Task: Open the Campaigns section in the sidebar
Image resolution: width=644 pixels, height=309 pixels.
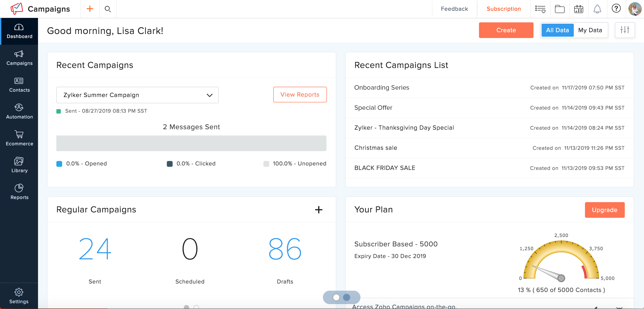Action: tap(19, 58)
